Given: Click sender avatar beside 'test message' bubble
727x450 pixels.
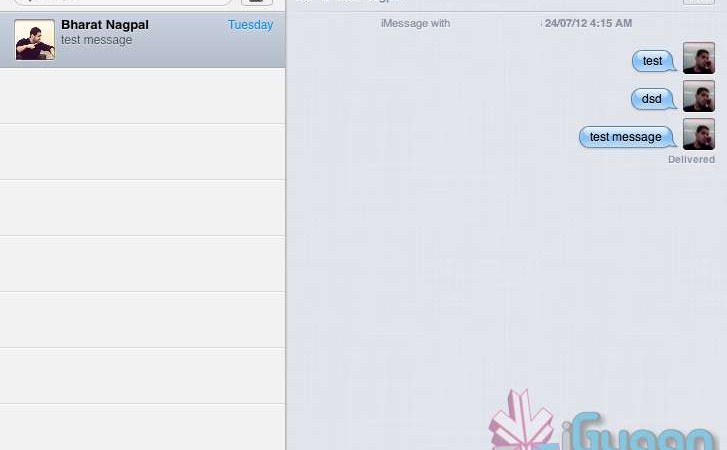Looking at the screenshot, I should (698, 135).
